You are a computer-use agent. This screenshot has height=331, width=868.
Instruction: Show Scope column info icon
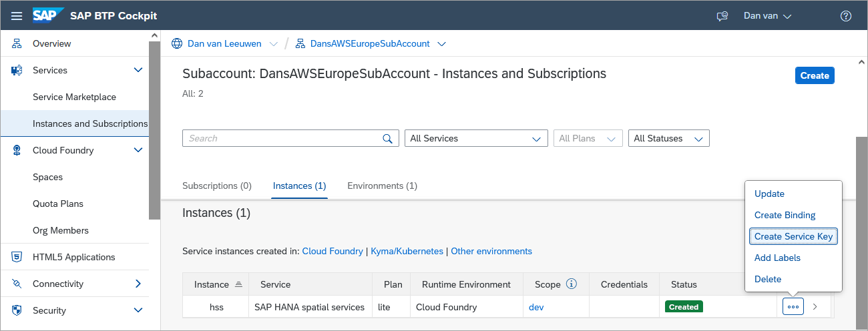coord(572,284)
